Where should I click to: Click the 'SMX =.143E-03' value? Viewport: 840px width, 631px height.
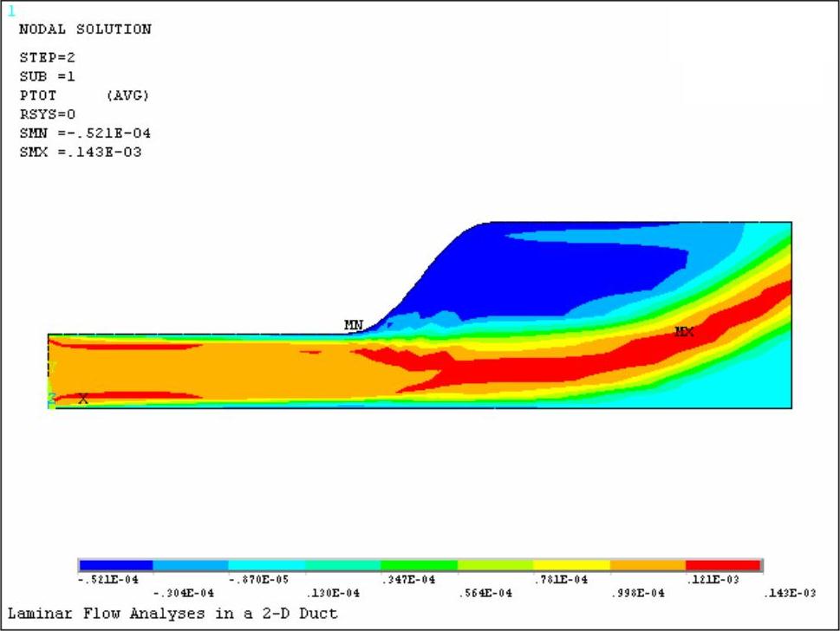(x=81, y=153)
